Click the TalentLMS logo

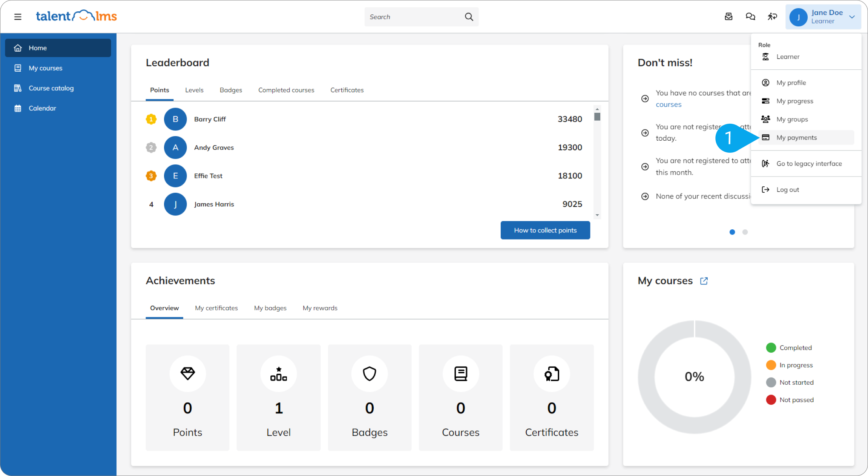[76, 16]
